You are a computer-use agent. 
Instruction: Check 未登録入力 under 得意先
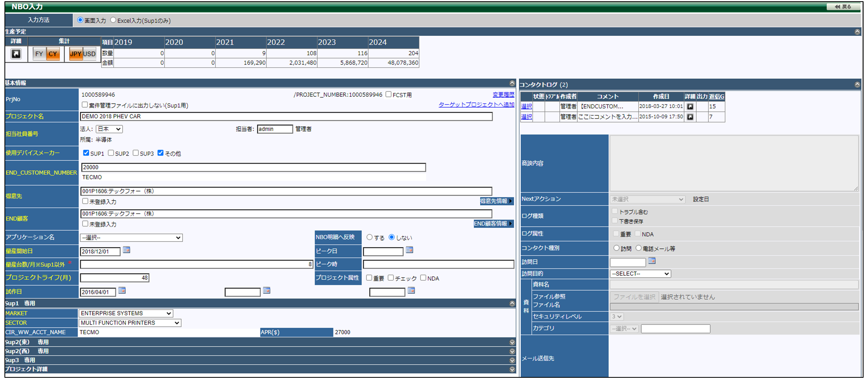click(x=85, y=201)
